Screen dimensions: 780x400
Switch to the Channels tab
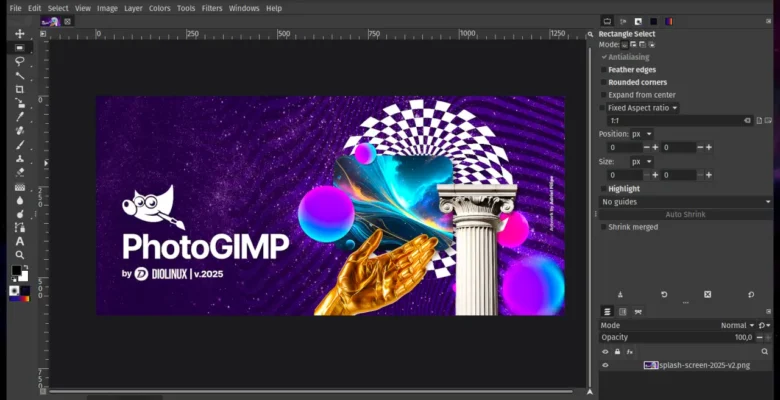(623, 312)
